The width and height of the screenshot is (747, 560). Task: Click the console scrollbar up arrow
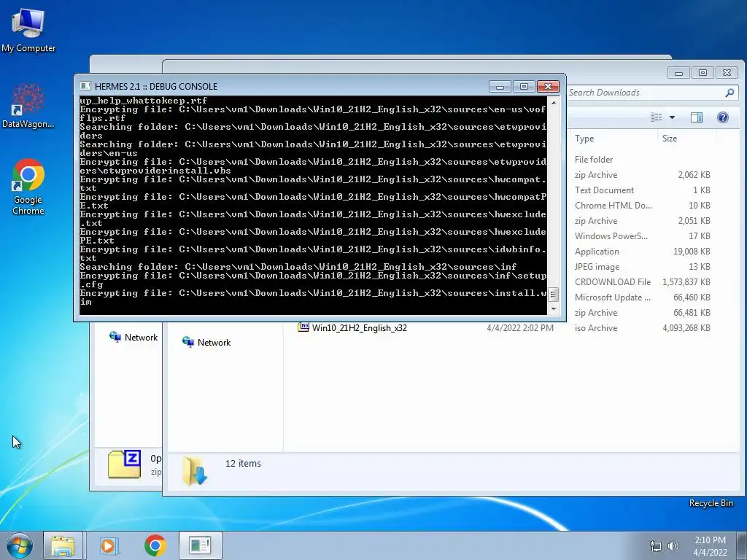point(554,102)
